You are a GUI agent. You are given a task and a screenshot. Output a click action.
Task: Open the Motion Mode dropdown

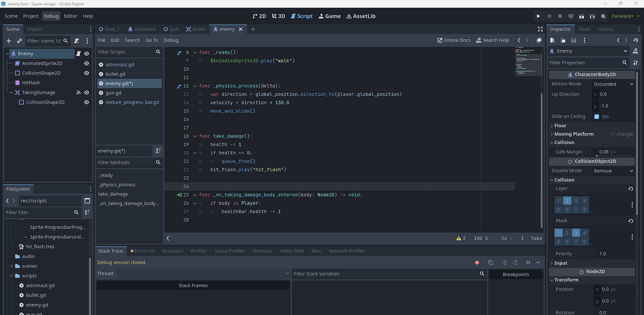pos(613,84)
